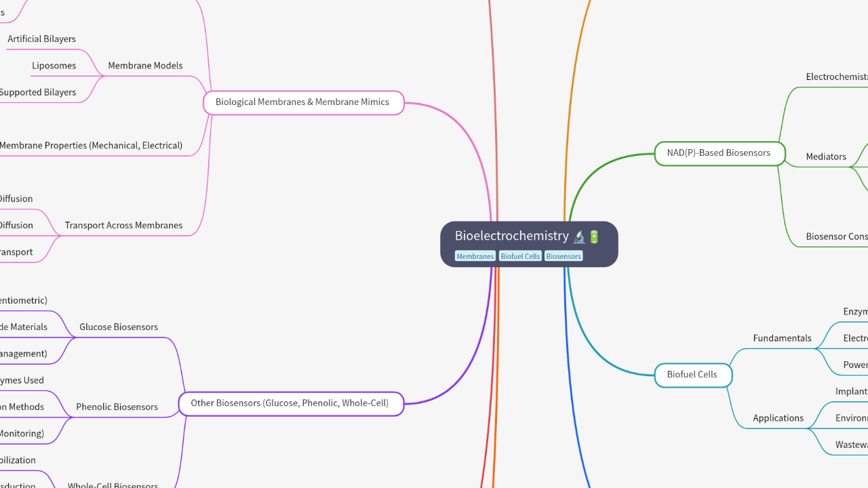Image resolution: width=868 pixels, height=488 pixels.
Task: Click the Fundamentals label
Action: pos(782,338)
